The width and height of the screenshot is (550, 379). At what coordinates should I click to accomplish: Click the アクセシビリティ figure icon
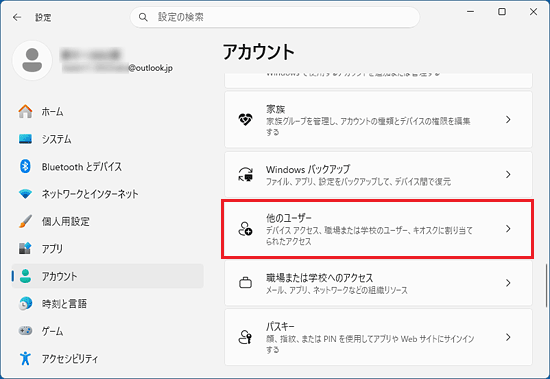pyautogui.click(x=25, y=358)
